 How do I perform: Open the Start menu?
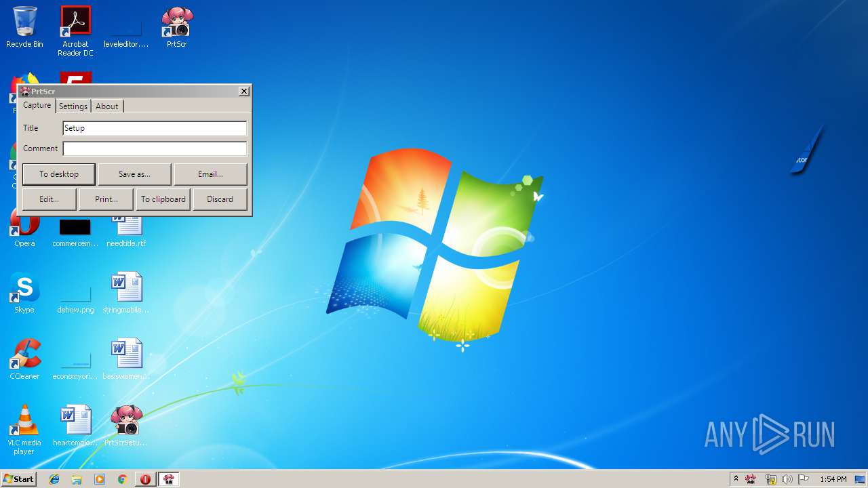tap(18, 479)
